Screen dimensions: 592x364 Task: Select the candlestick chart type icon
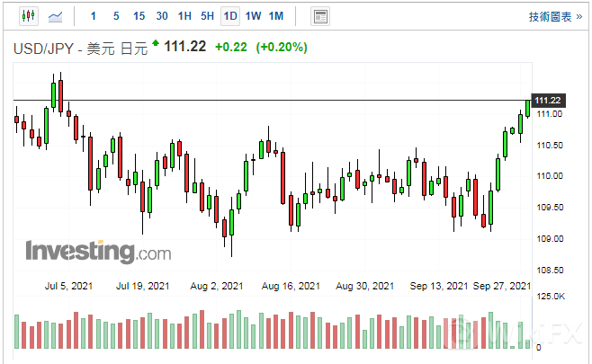point(27,16)
